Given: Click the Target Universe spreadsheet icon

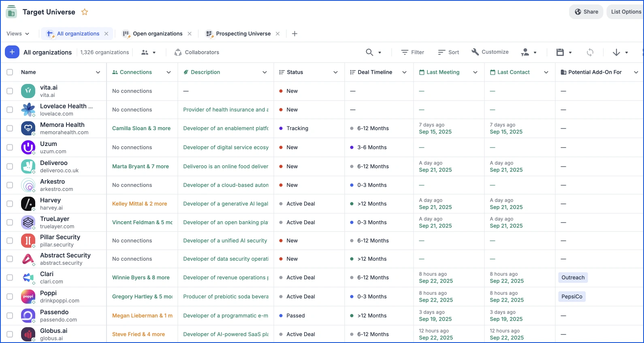Looking at the screenshot, I should pos(11,12).
